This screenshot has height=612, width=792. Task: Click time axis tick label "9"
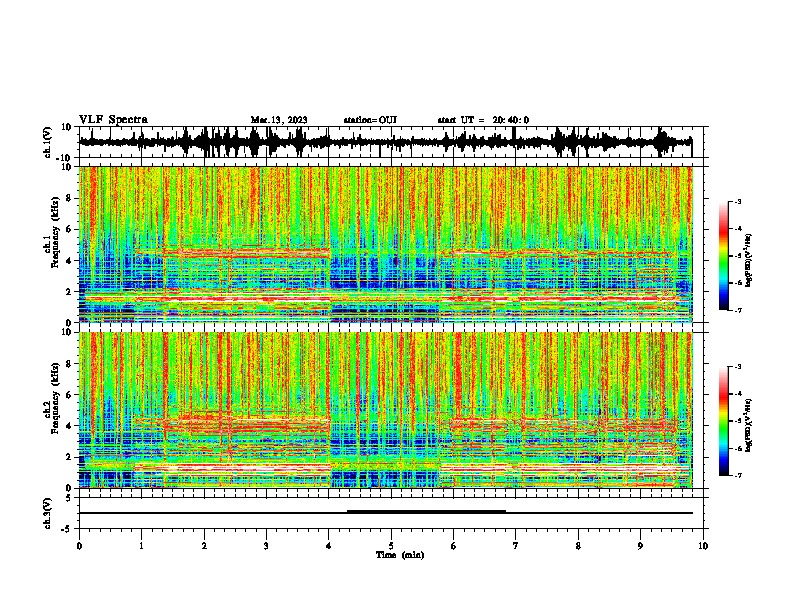pyautogui.click(x=640, y=546)
